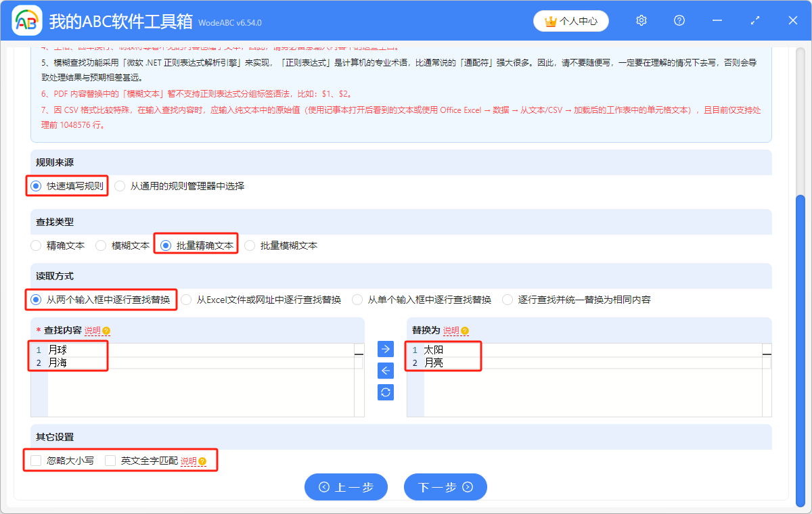Select the 批量模糊文本 search type

(250, 245)
